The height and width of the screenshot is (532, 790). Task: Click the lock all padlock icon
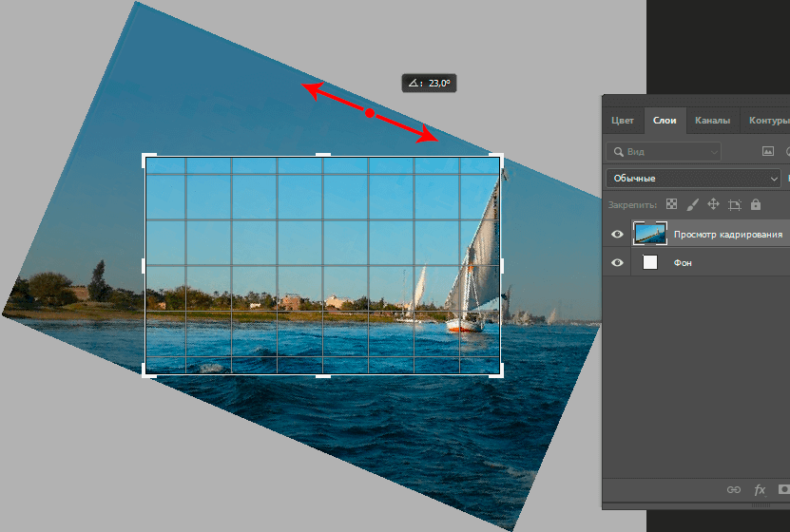click(x=755, y=204)
